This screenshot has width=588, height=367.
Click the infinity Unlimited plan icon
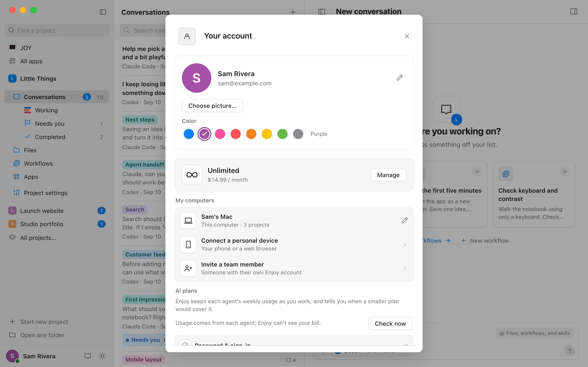point(192,175)
